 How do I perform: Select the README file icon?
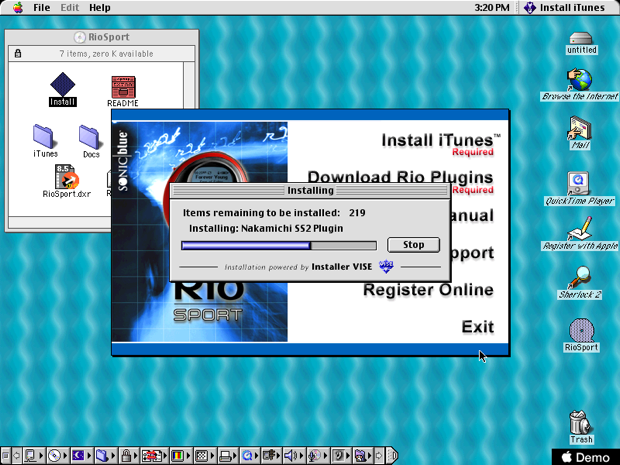pos(123,91)
